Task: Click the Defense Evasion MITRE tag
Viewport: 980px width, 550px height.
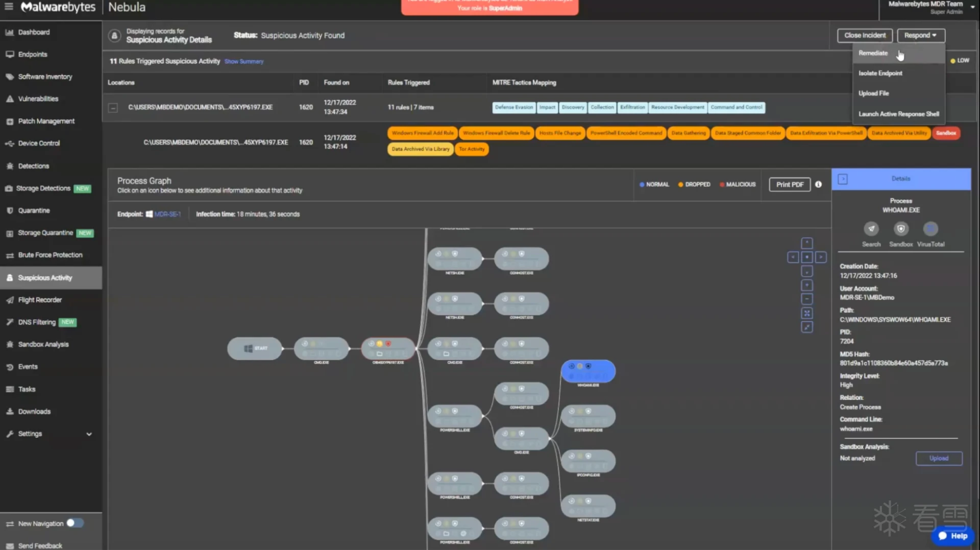Action: click(x=513, y=107)
